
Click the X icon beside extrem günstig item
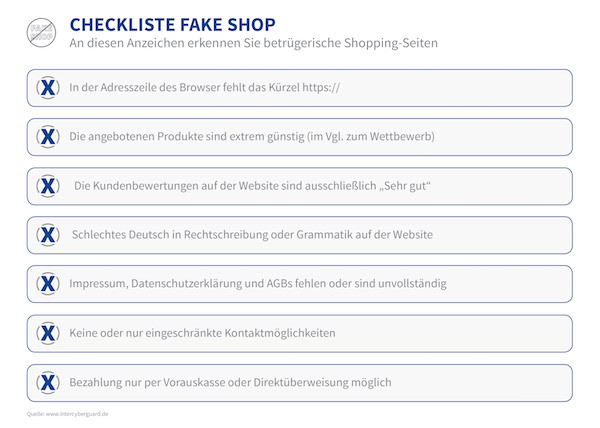coord(48,137)
